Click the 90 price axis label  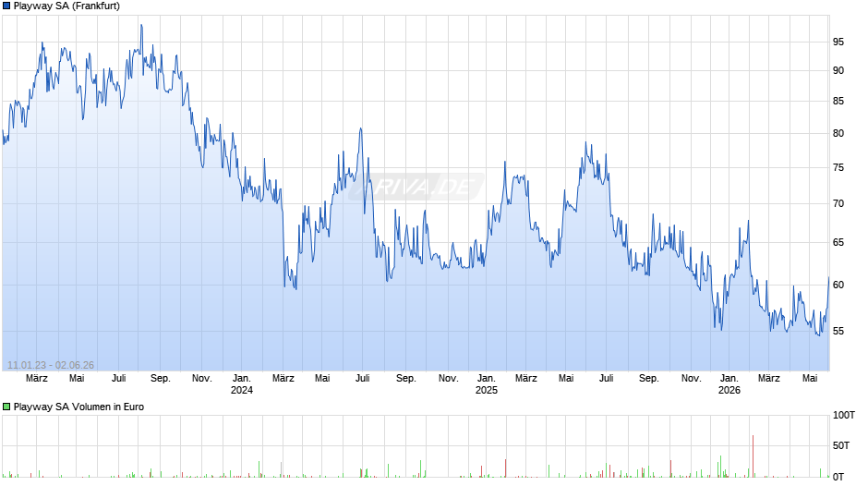coord(838,70)
